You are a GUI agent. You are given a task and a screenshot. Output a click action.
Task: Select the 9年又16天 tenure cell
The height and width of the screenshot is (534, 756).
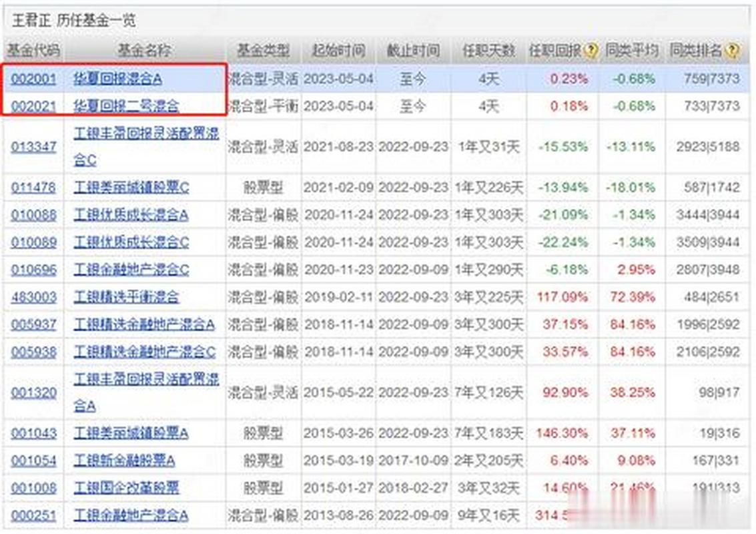point(488,516)
